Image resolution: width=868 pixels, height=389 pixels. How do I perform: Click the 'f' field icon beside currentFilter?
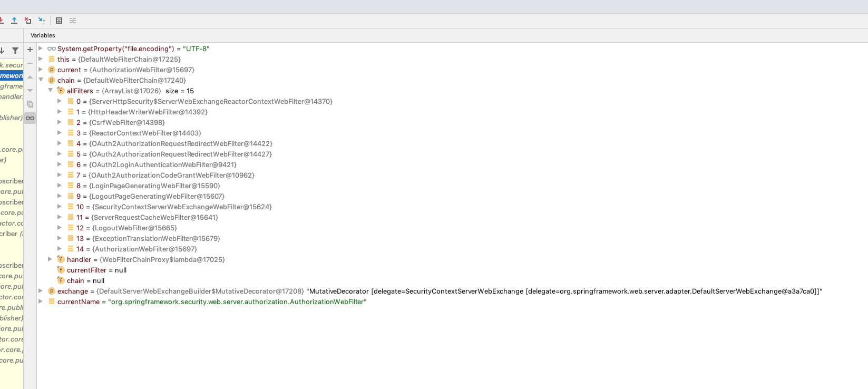(x=61, y=270)
